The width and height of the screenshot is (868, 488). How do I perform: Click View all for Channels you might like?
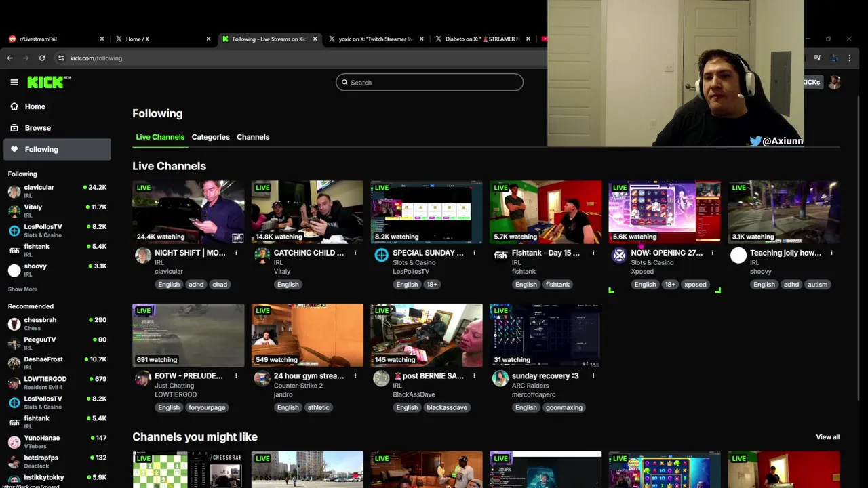point(827,437)
